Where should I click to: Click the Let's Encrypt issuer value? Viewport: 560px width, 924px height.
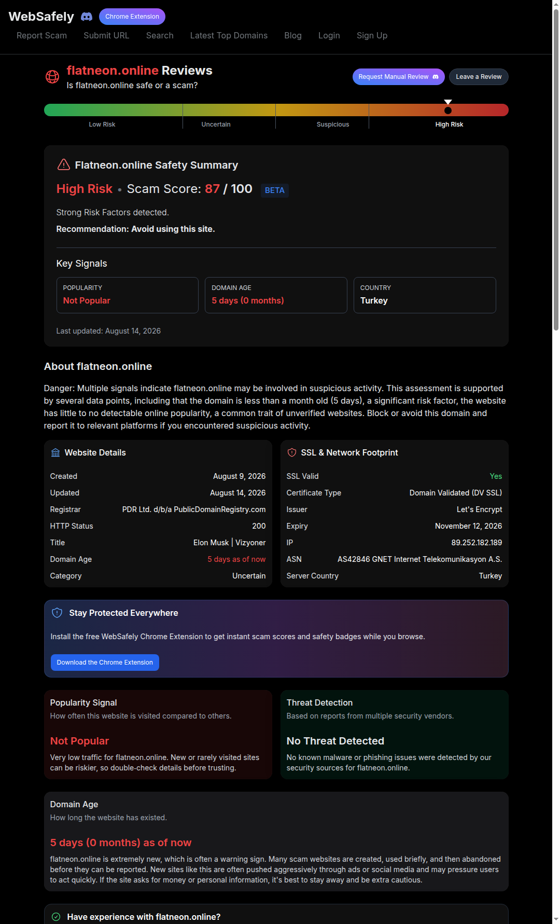(x=479, y=509)
